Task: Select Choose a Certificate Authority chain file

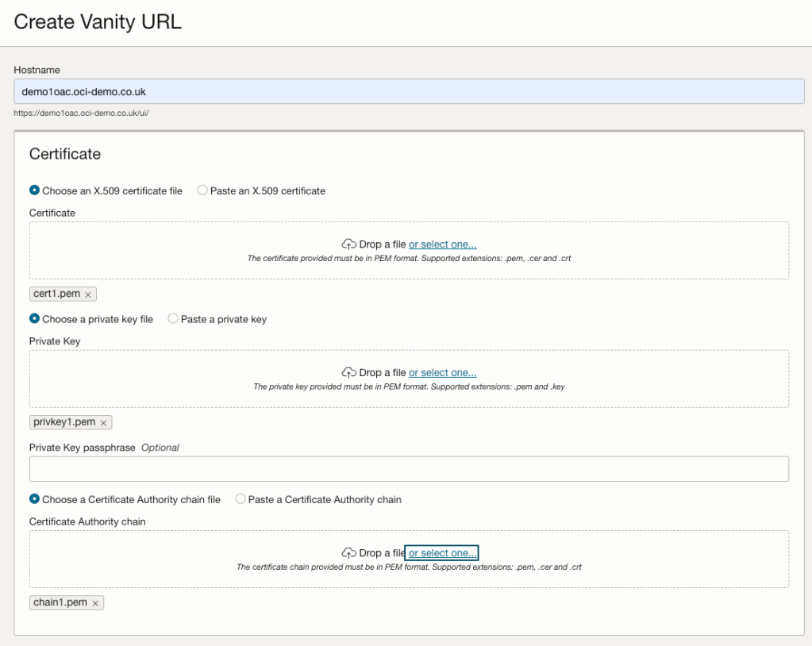Action: pyautogui.click(x=35, y=499)
